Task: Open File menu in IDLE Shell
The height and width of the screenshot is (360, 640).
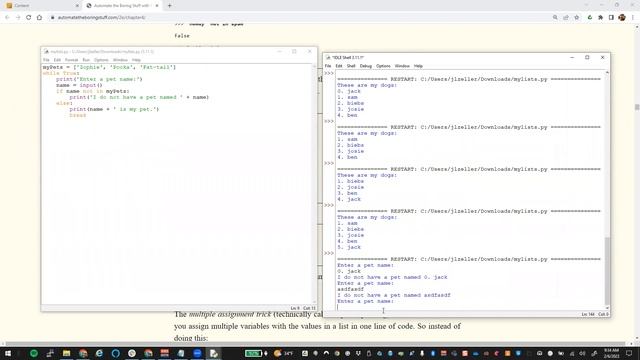Action: pyautogui.click(x=328, y=66)
